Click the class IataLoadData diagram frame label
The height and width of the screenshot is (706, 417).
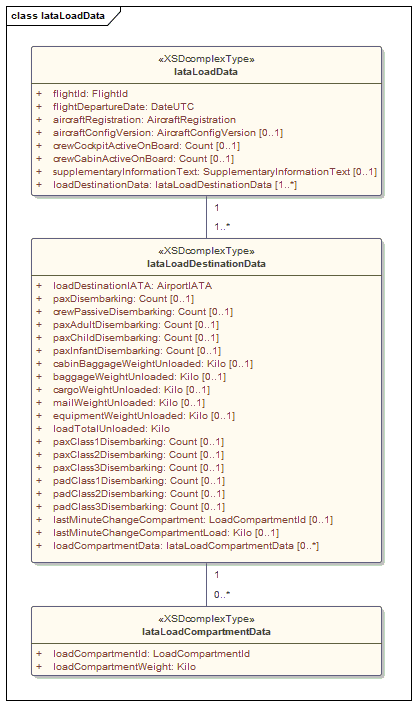click(x=58, y=16)
